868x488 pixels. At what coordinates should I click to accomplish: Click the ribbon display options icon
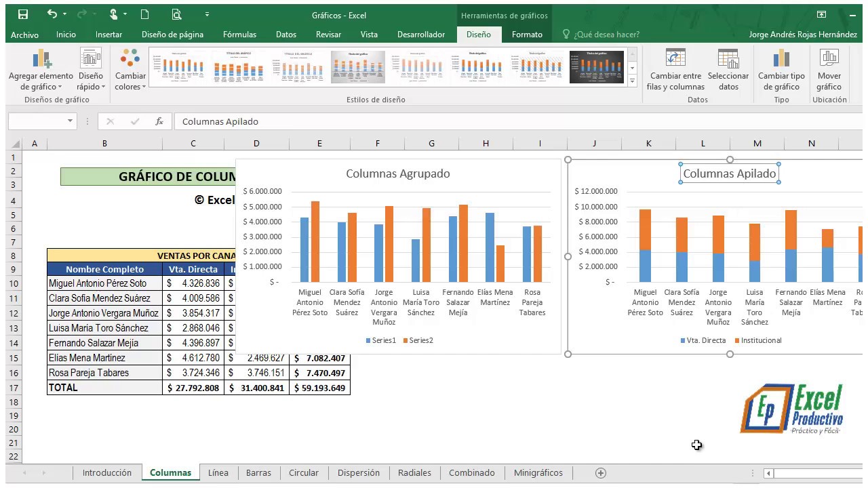click(821, 14)
